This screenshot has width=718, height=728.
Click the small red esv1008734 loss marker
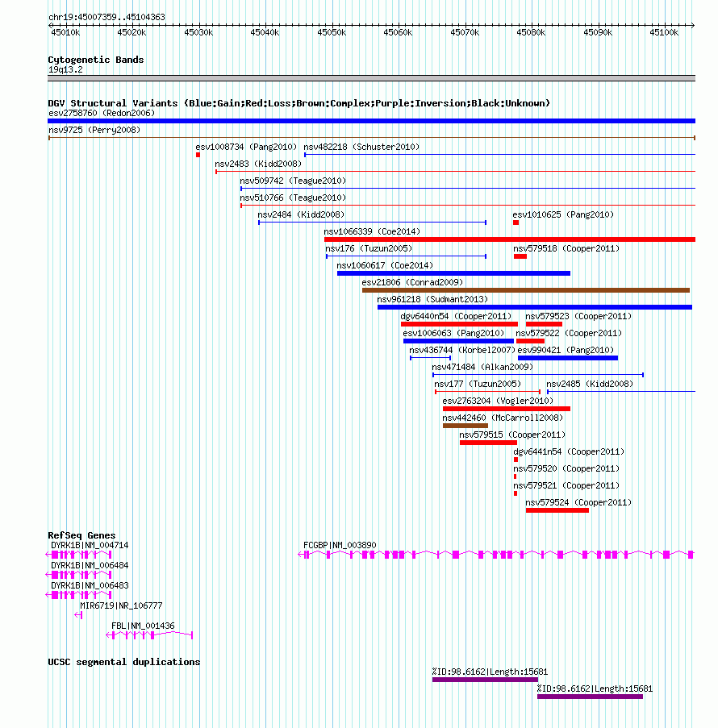198,155
